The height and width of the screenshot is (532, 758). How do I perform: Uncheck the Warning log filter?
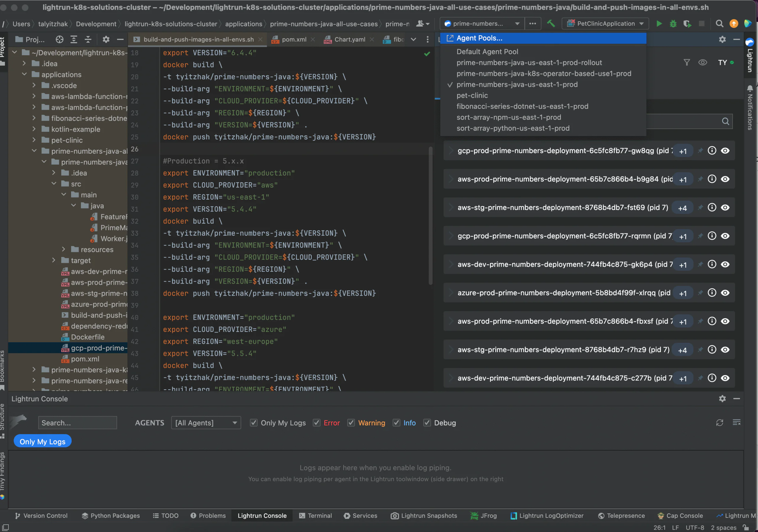(351, 423)
